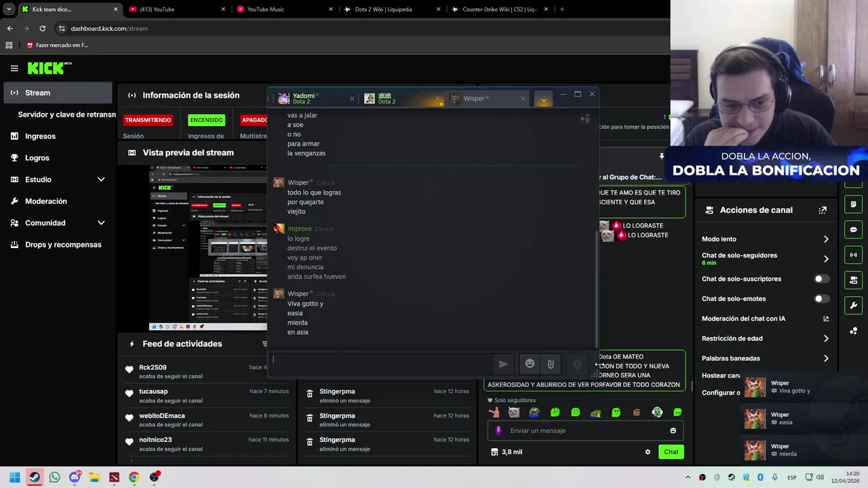868x488 pixels.
Task: Switch to the YouTube Music browser tab
Action: tap(285, 9)
